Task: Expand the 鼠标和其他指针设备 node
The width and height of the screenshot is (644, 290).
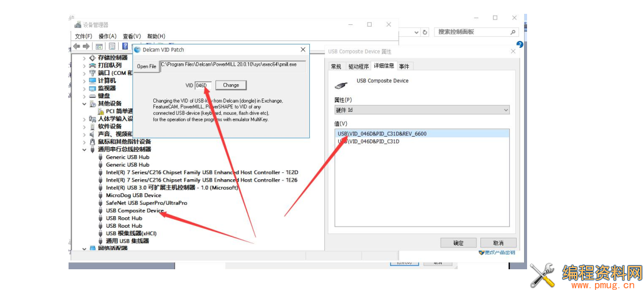Action: (x=84, y=141)
